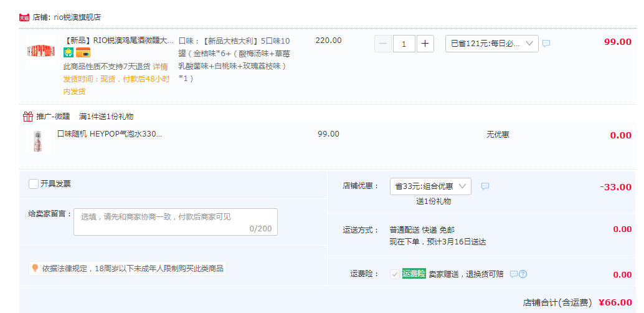Open the 省33元:组合优惠 store discount dropdown
This screenshot has height=313, width=644.
[x=430, y=186]
